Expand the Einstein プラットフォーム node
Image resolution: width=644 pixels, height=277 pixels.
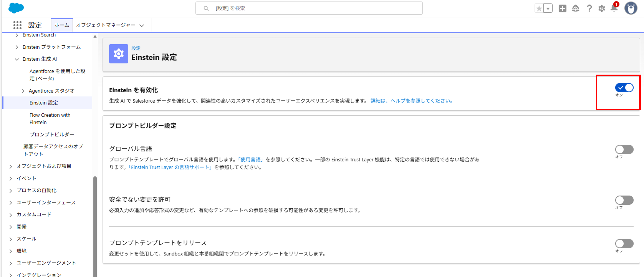coord(17,47)
